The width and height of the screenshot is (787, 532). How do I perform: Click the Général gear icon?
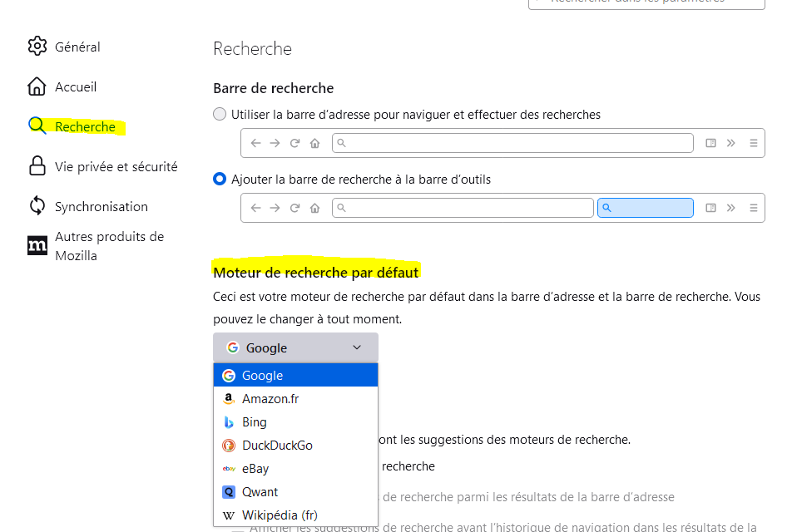click(37, 46)
